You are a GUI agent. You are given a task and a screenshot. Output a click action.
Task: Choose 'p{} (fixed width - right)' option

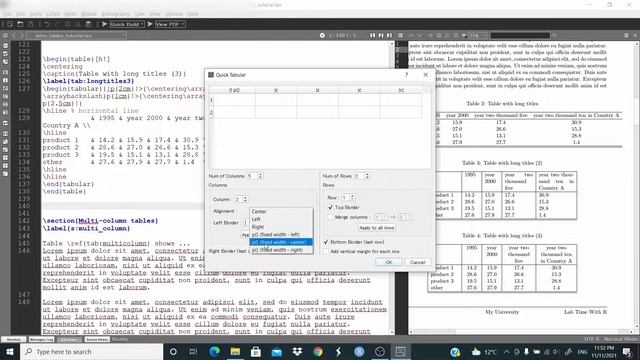pos(281,250)
